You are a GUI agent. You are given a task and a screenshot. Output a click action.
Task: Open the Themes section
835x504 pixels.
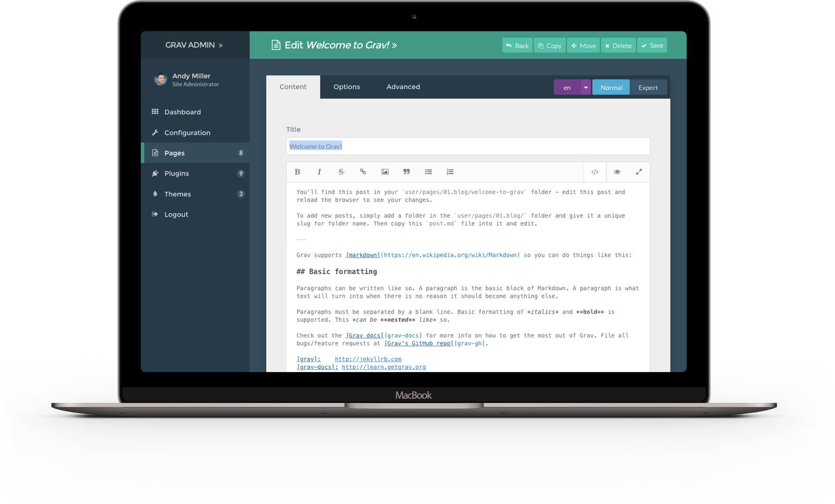coord(196,194)
